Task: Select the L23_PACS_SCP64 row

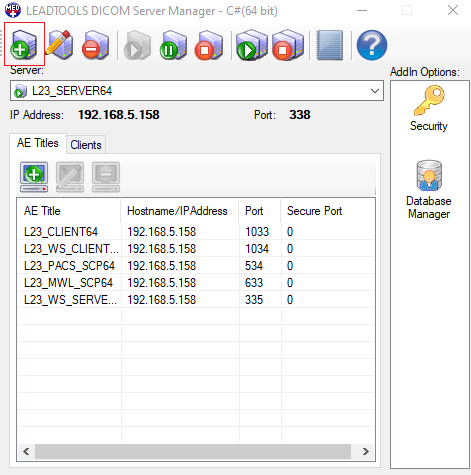Action: pos(196,266)
